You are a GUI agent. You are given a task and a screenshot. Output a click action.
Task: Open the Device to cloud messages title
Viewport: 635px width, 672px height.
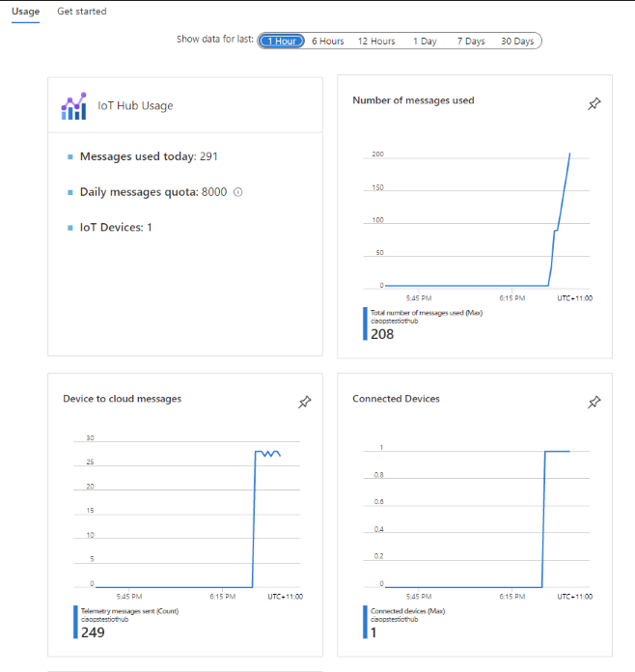pyautogui.click(x=122, y=399)
